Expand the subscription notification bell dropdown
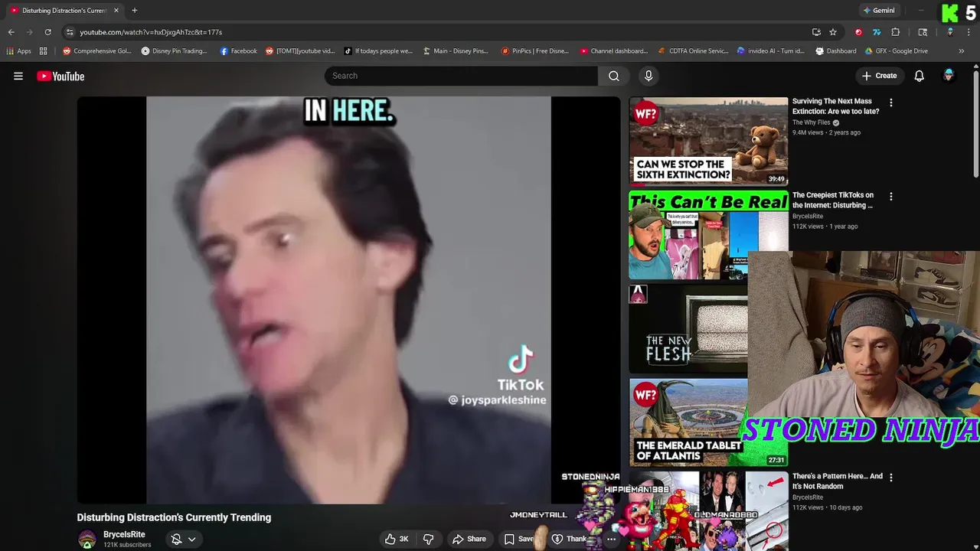 184,539
